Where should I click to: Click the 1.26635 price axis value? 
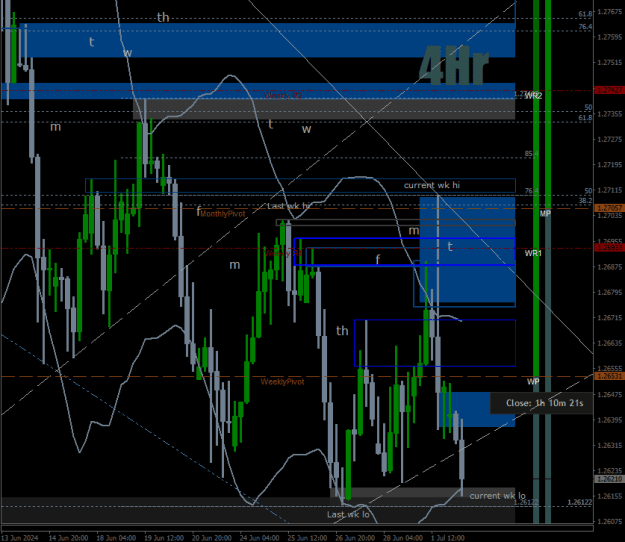[610, 343]
